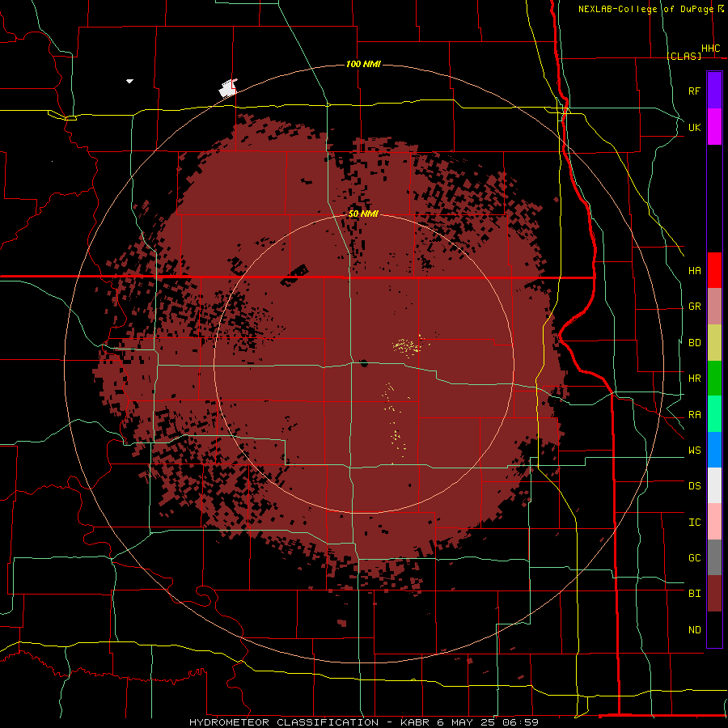Click the RA legend label
Viewport: 728px width, 728px height.
694,415
